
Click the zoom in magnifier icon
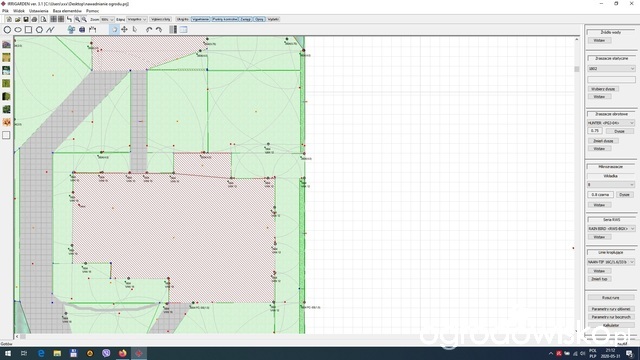click(x=77, y=19)
